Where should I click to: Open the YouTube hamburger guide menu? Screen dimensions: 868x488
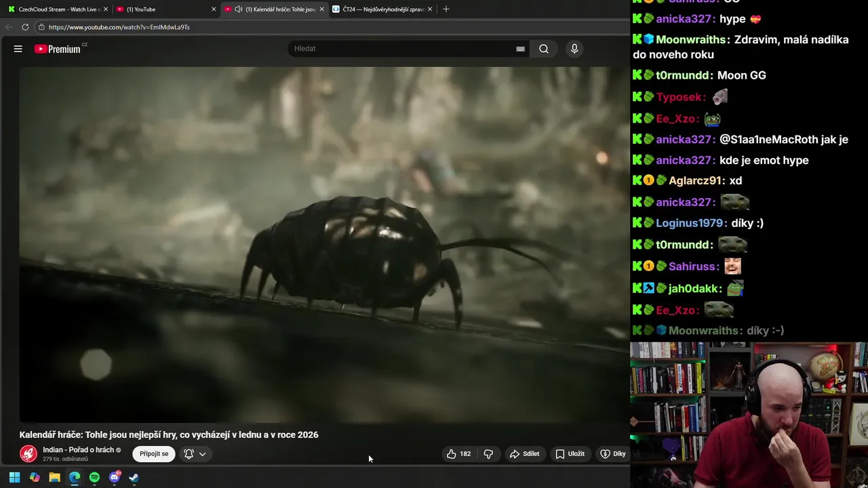click(18, 49)
